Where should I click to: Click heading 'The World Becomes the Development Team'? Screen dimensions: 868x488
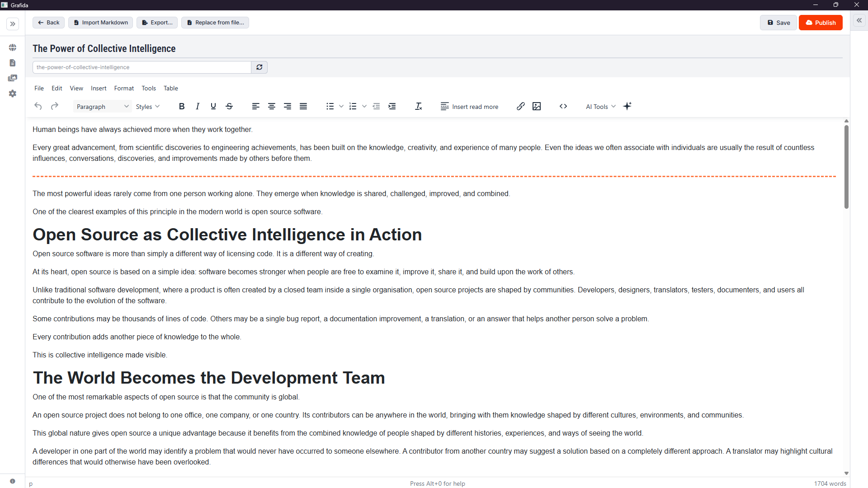click(209, 378)
